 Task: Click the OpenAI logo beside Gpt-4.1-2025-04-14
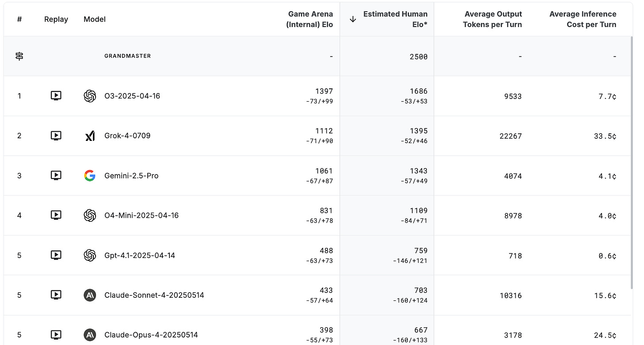(90, 255)
